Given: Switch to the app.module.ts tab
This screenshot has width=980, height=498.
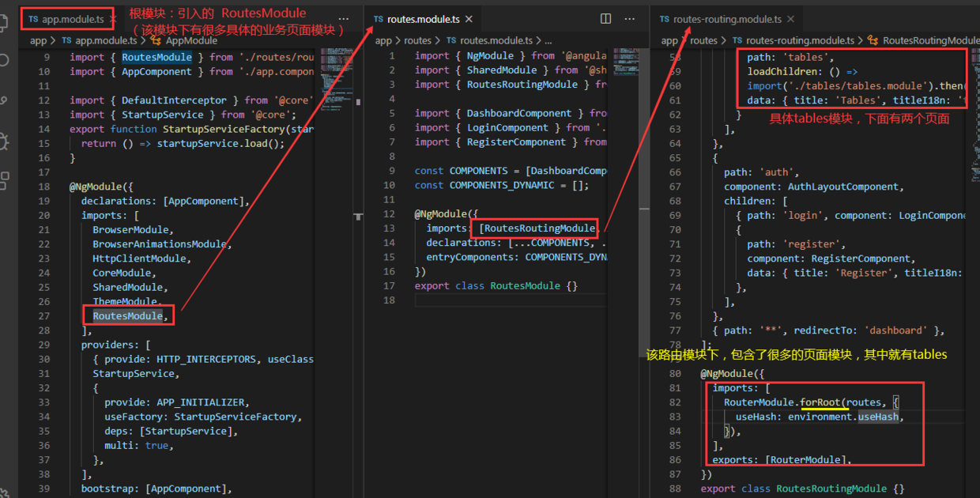Looking at the screenshot, I should pyautogui.click(x=66, y=17).
